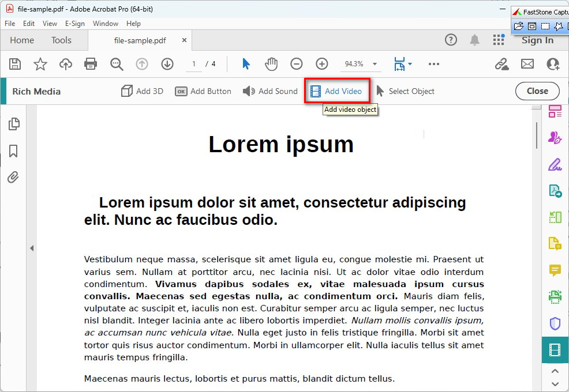Screen dimensions: 569x392
Task: Open the More tools ellipsis menu
Action: (x=434, y=64)
